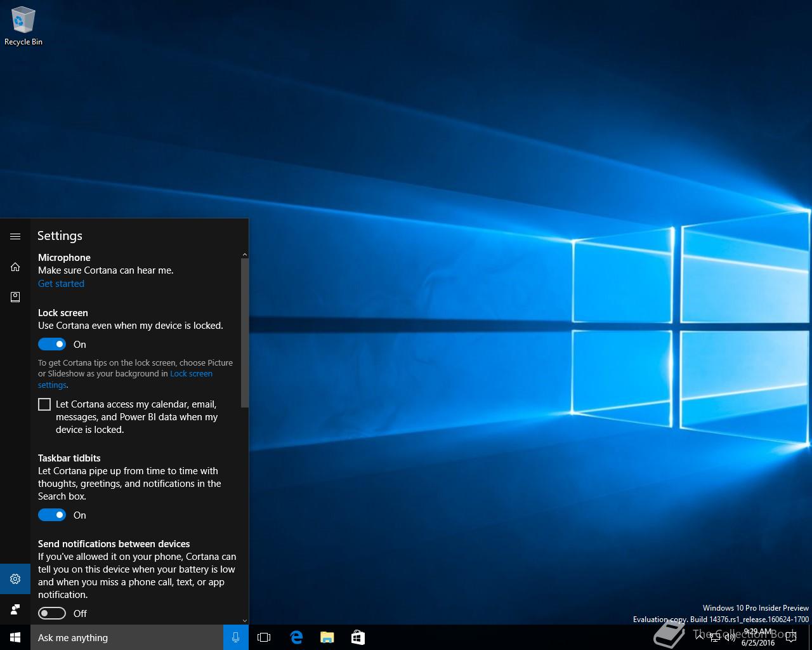The width and height of the screenshot is (812, 650).
Task: Click the settings scrollbar up arrow
Action: pos(245,255)
